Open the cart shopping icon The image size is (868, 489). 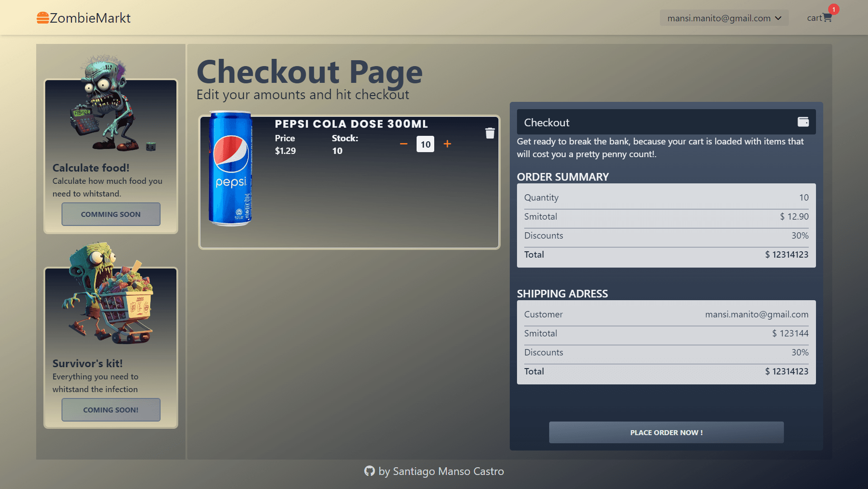click(x=827, y=18)
